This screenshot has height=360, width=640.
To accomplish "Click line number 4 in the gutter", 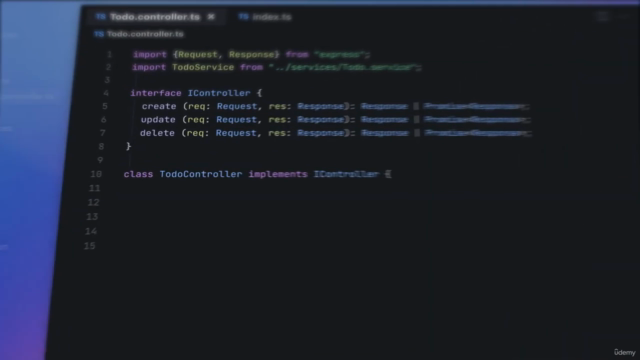I will [106, 93].
